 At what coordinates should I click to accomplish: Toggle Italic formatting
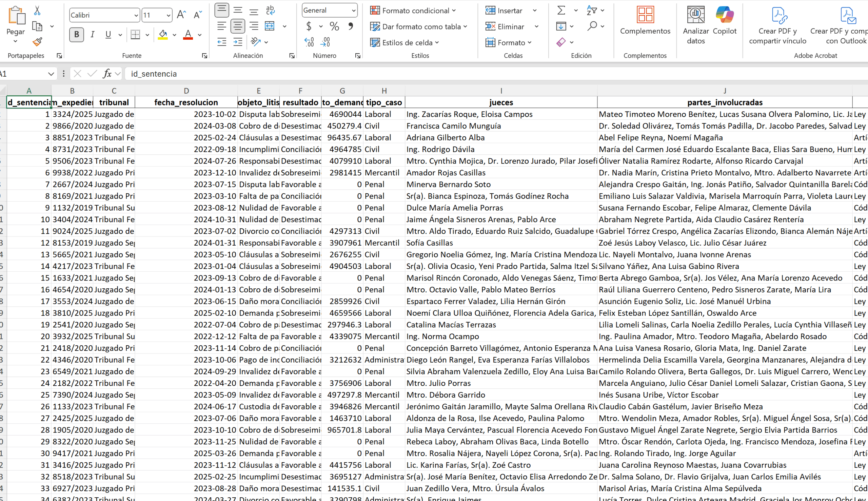pyautogui.click(x=92, y=34)
